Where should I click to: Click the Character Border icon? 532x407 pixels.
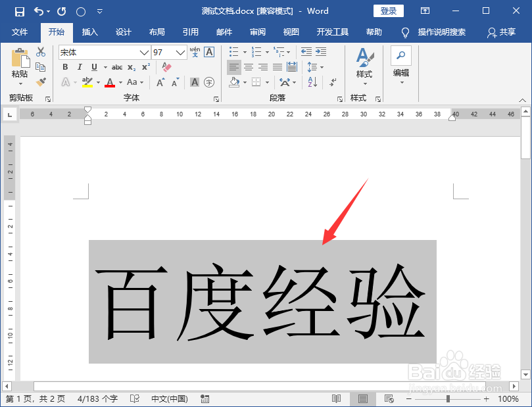tap(209, 52)
